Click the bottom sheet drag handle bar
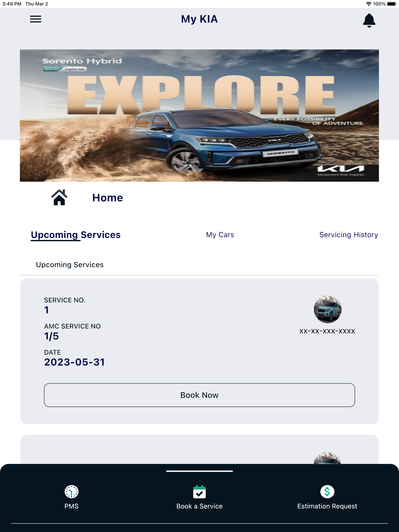This screenshot has width=399, height=532. click(199, 471)
